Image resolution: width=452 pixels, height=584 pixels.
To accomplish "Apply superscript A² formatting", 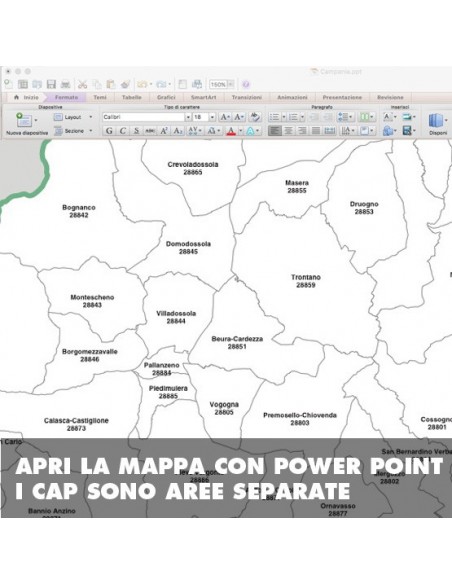I will (164, 131).
